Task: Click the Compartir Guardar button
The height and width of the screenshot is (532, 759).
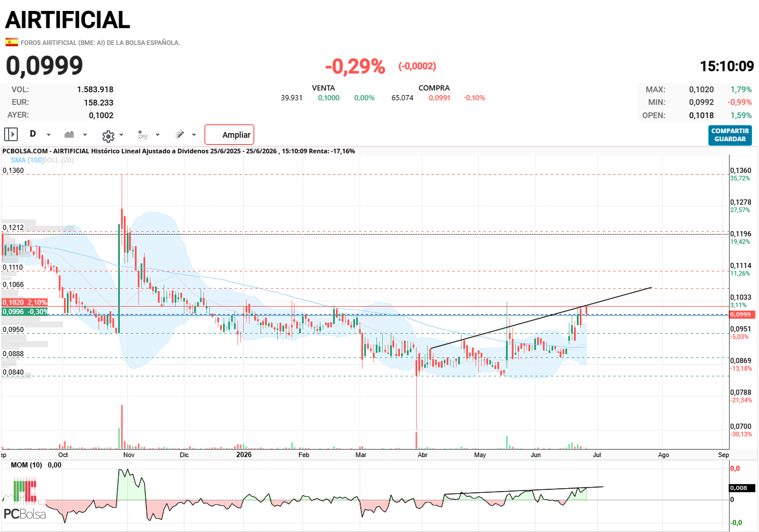Action: [730, 135]
